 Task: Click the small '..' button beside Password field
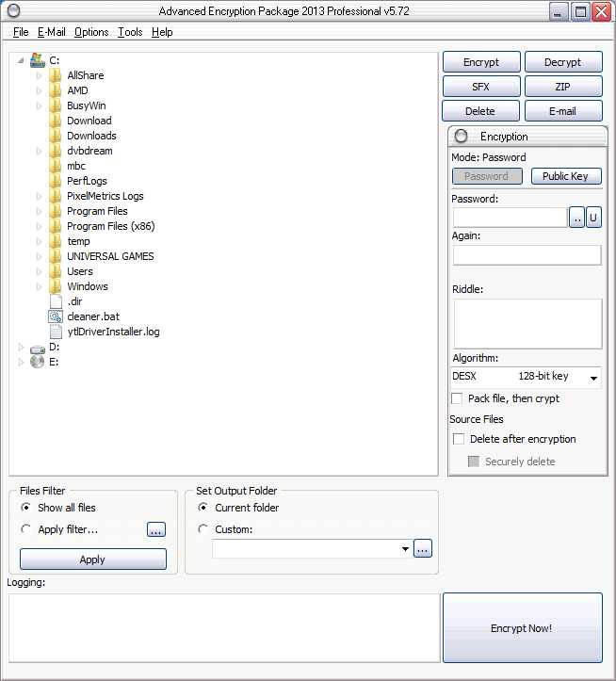tap(576, 218)
